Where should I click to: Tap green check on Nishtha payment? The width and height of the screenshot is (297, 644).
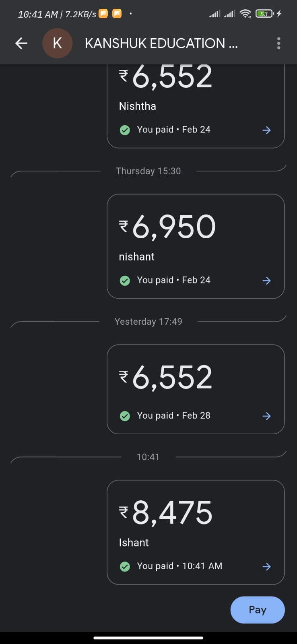coord(125,130)
